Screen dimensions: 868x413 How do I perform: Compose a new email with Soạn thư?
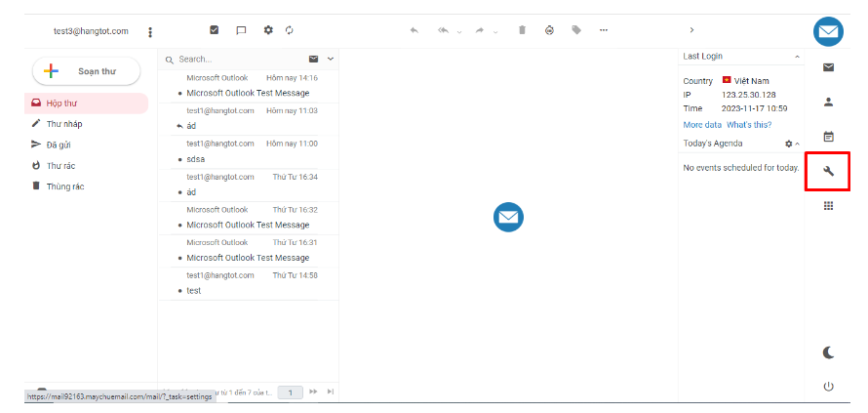pos(87,71)
